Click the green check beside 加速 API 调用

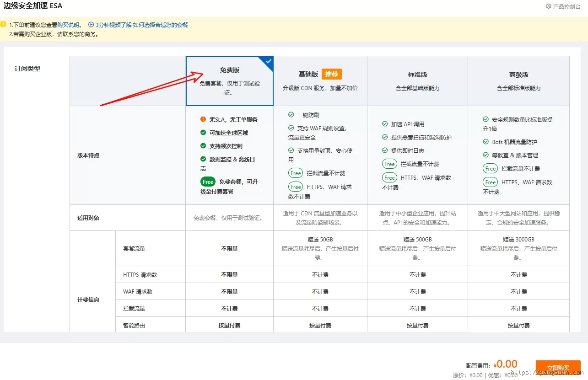385,123
